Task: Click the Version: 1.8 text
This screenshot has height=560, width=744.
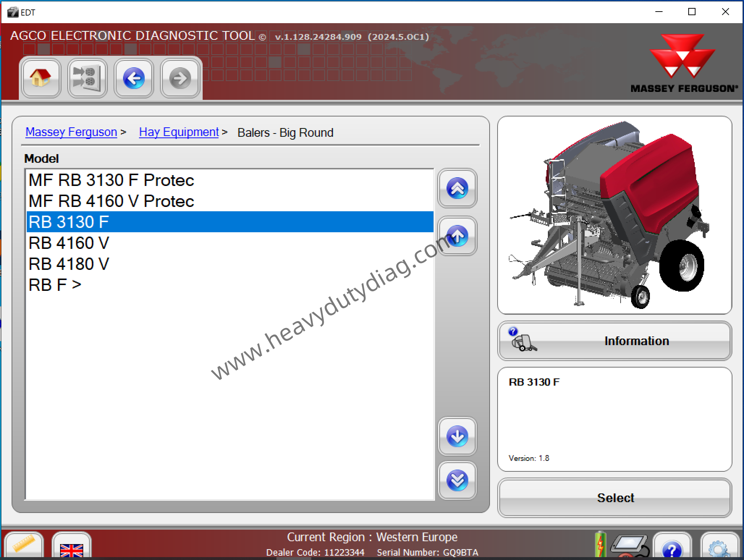Action: (529, 458)
